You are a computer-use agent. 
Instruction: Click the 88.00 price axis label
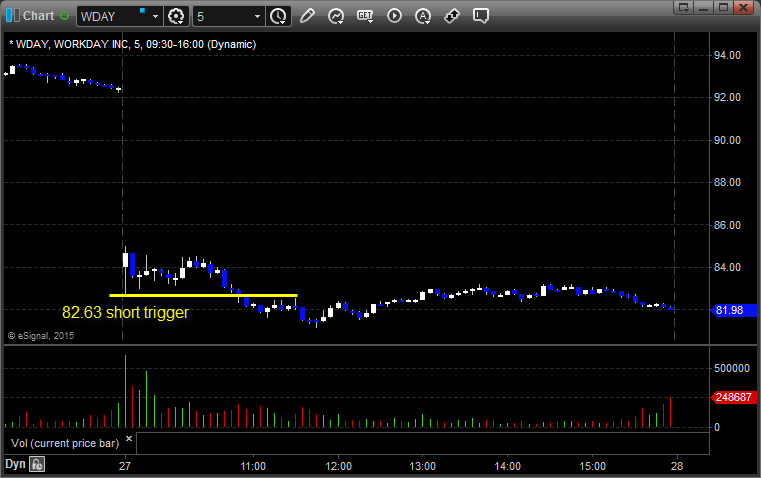(727, 182)
